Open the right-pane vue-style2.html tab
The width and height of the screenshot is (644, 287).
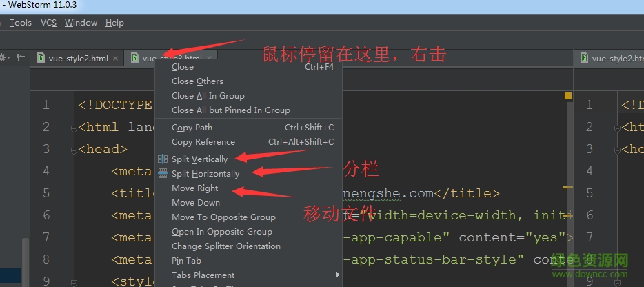click(618, 59)
